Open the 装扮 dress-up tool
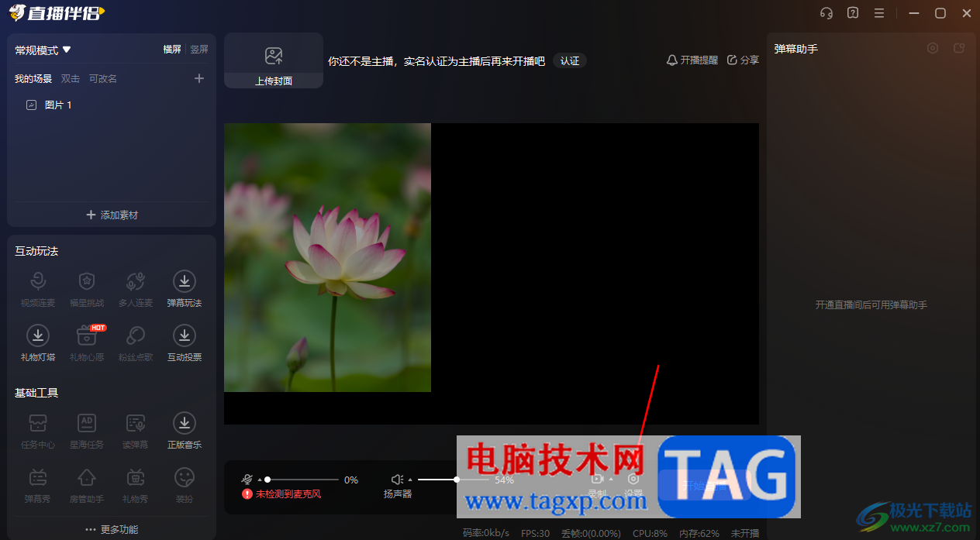This screenshot has width=980, height=540. tap(185, 485)
